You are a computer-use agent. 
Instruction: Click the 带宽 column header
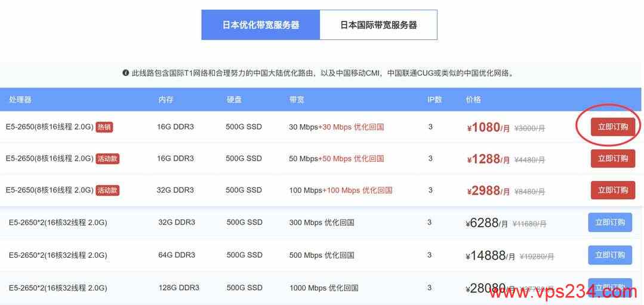coord(297,100)
